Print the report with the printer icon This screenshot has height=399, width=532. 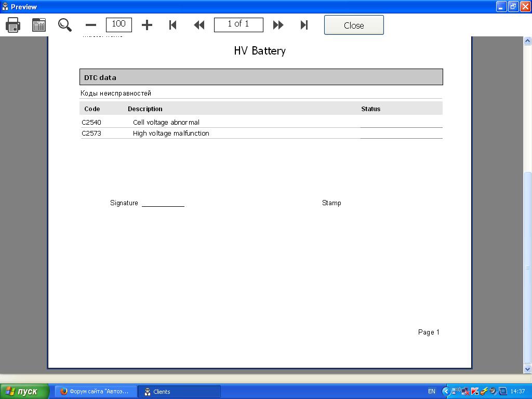coord(13,25)
